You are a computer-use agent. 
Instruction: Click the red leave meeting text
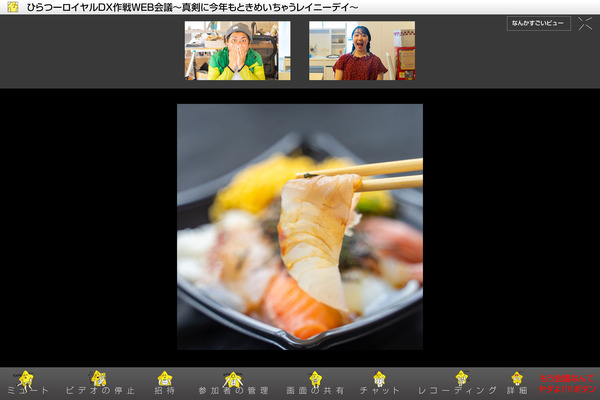point(566,383)
